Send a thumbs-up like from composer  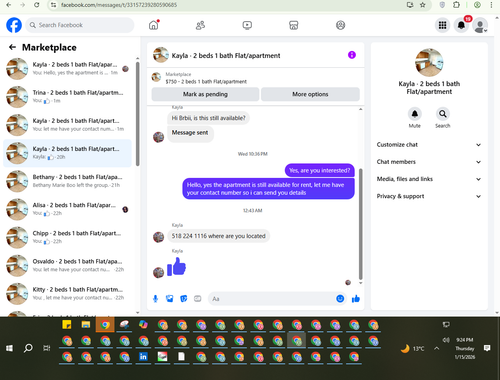point(356,299)
